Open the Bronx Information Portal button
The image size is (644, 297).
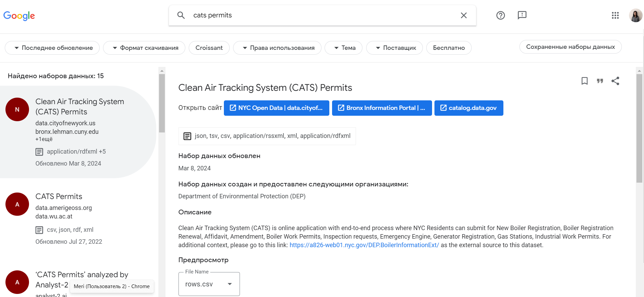(x=382, y=108)
